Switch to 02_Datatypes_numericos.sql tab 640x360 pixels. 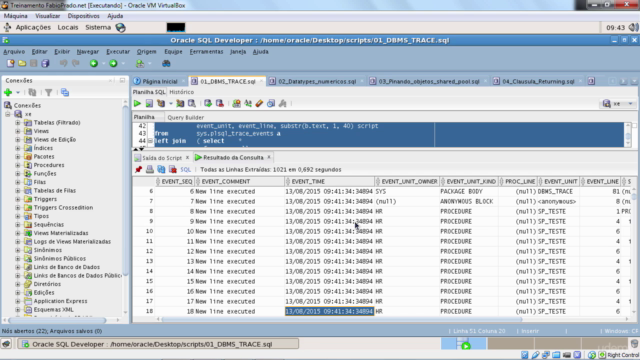[317, 81]
